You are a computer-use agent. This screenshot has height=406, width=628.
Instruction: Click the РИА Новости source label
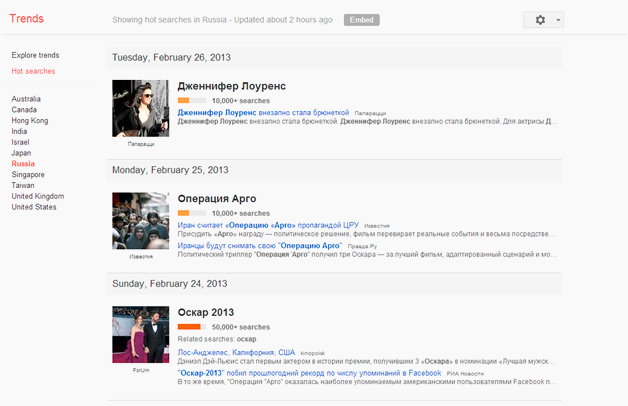465,374
